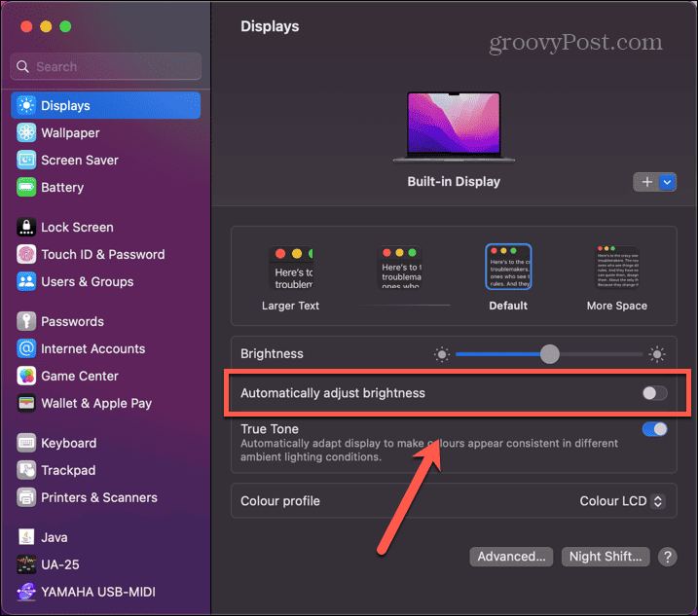Open Internet Accounts pane
This screenshot has height=616, width=698.
[105, 348]
